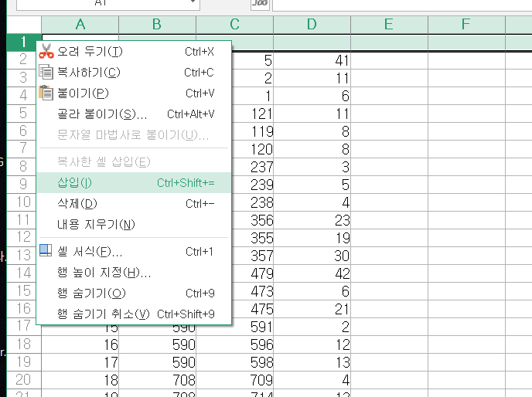Click cell with value 120

252,149
